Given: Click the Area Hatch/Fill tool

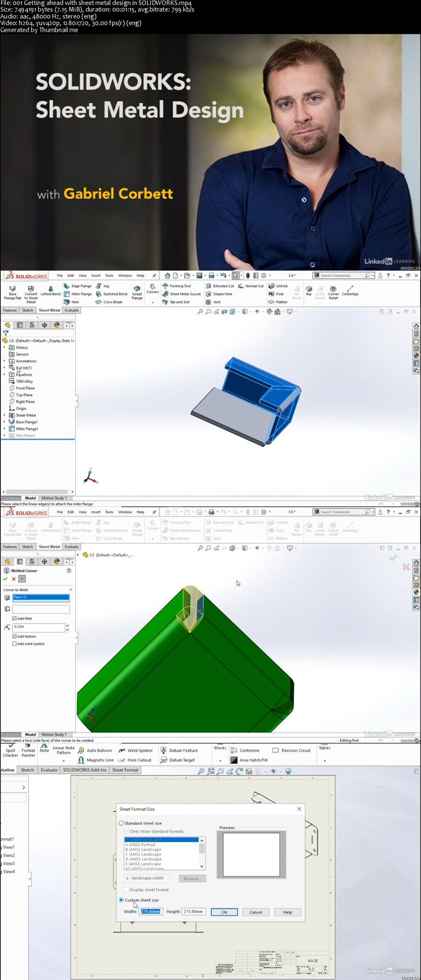Looking at the screenshot, I should click(249, 760).
